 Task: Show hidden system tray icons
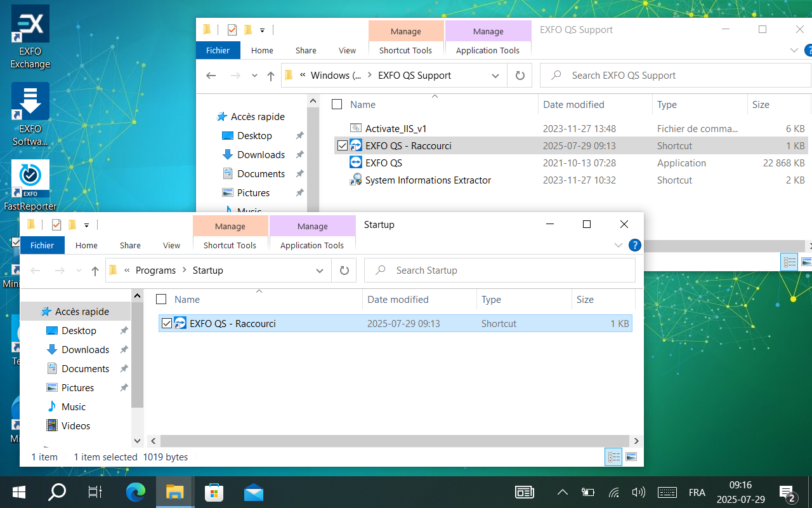pyautogui.click(x=563, y=492)
